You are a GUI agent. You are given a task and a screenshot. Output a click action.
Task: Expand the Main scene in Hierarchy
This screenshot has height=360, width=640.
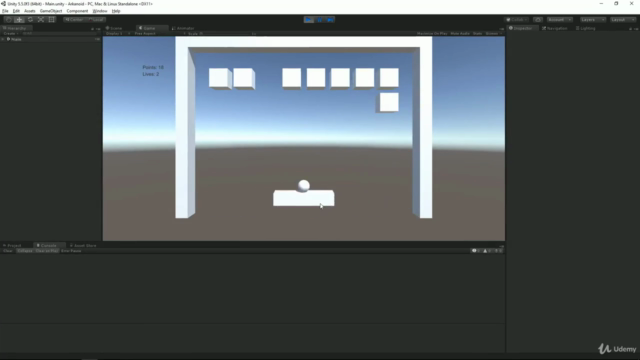click(x=3, y=39)
